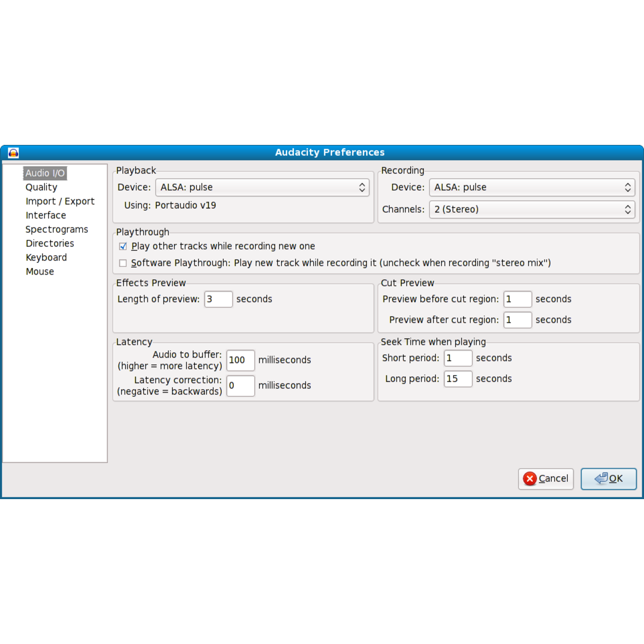Focus the Latency correction input field

(x=240, y=386)
